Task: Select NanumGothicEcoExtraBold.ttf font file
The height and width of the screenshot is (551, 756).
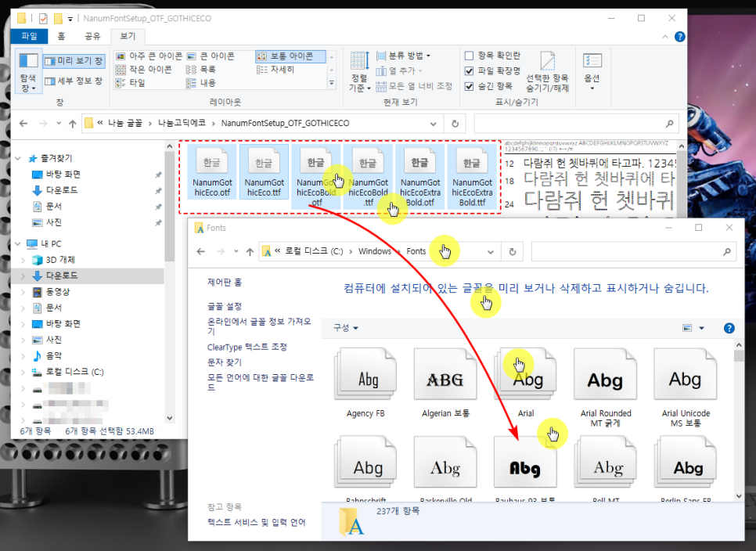Action: pos(472,178)
